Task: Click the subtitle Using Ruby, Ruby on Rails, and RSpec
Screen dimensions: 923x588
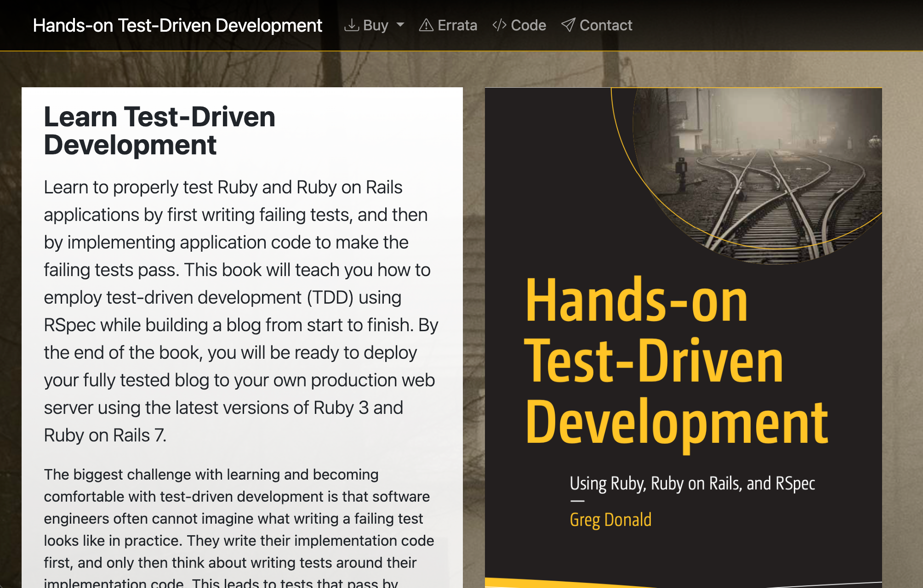Action: click(692, 484)
